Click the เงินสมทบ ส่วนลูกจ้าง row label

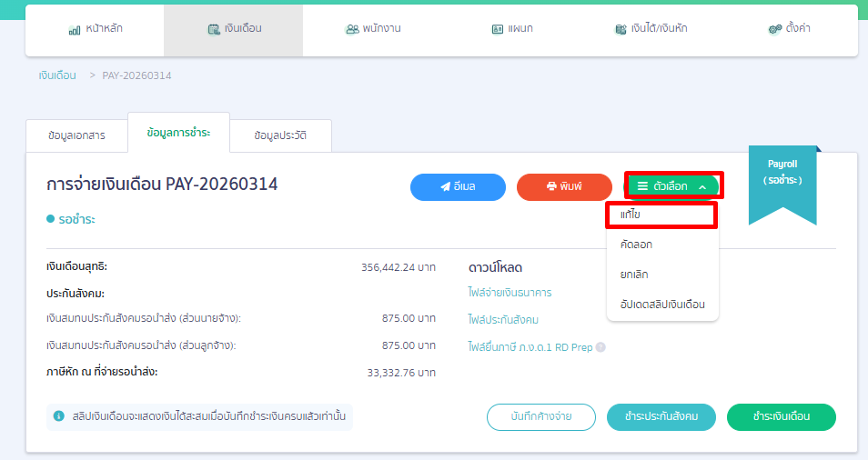(141, 345)
